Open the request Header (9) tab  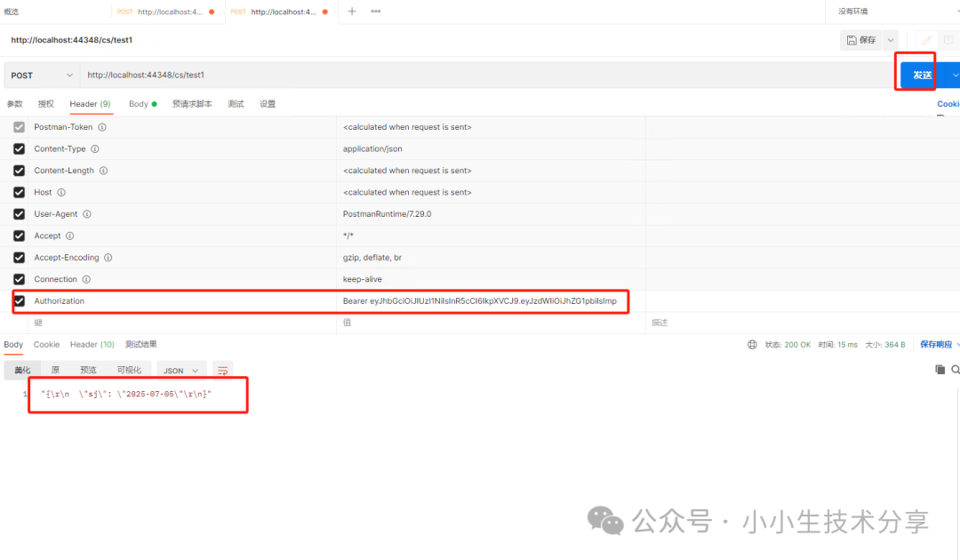90,104
